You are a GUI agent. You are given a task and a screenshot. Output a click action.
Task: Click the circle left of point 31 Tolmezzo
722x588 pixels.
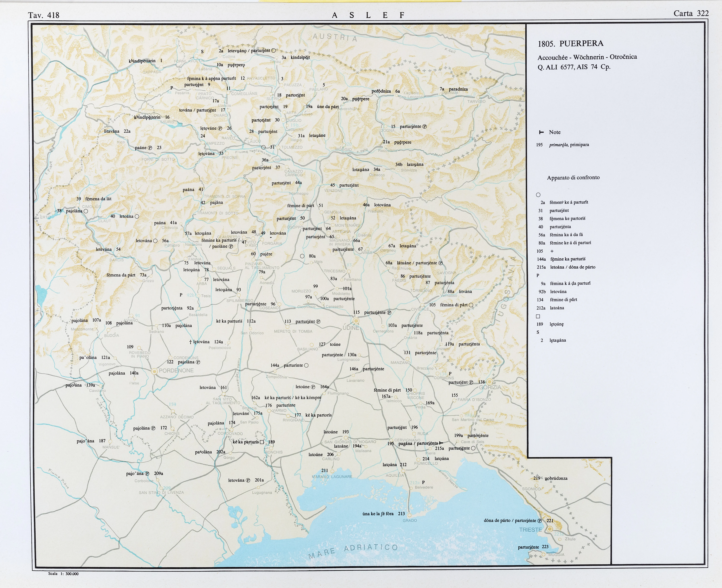pos(263,147)
